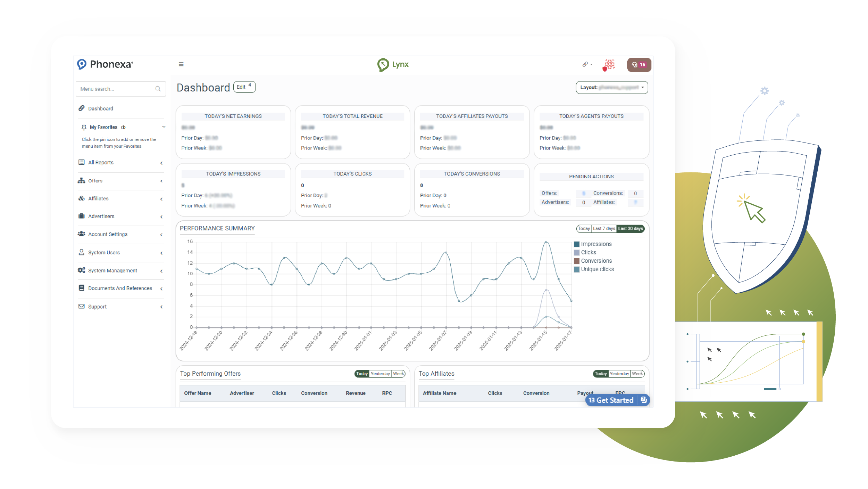Collapse the My Favorites section
This screenshot has width=868, height=489.
click(x=164, y=127)
